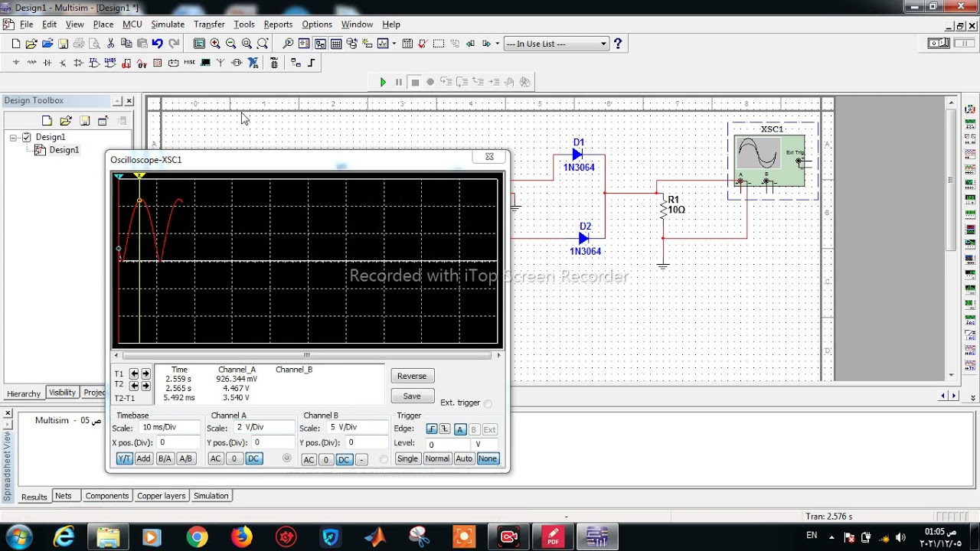Switch timebase mode to Y/T
Image resolution: width=980 pixels, height=551 pixels.
click(124, 458)
